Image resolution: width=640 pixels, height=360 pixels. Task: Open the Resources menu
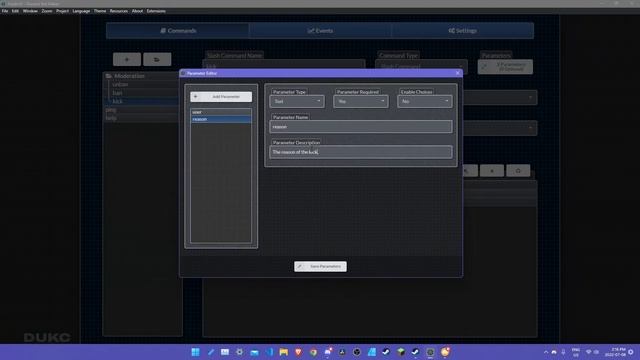(119, 11)
